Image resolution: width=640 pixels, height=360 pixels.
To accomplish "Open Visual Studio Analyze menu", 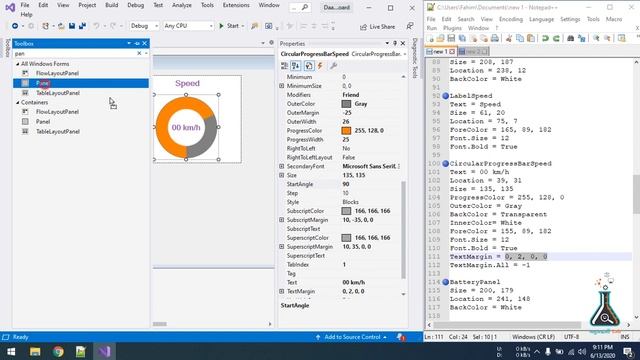I will click(182, 5).
